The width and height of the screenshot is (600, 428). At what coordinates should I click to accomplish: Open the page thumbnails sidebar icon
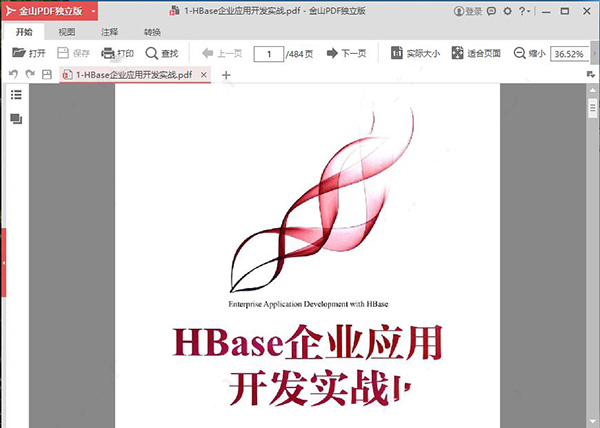[16, 119]
